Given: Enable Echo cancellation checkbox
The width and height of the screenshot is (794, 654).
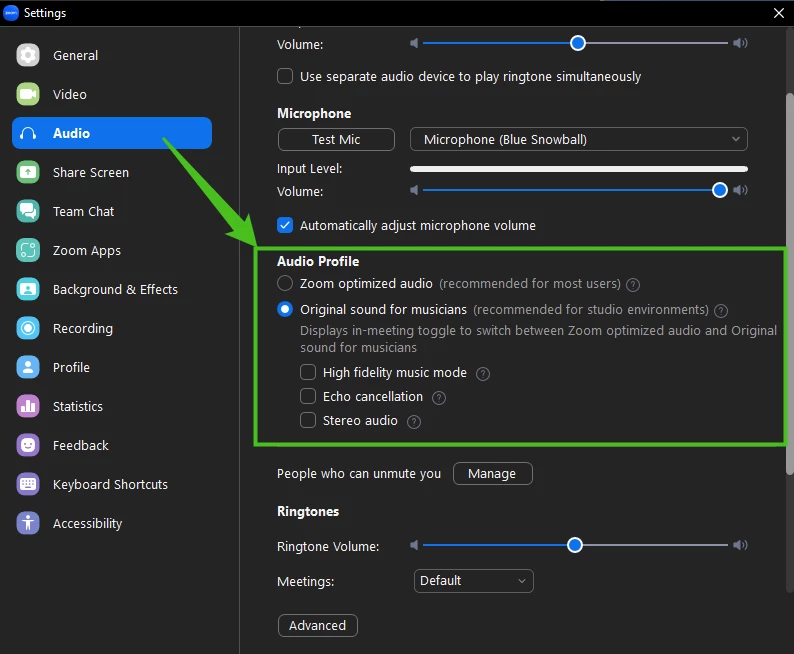Looking at the screenshot, I should 308,396.
